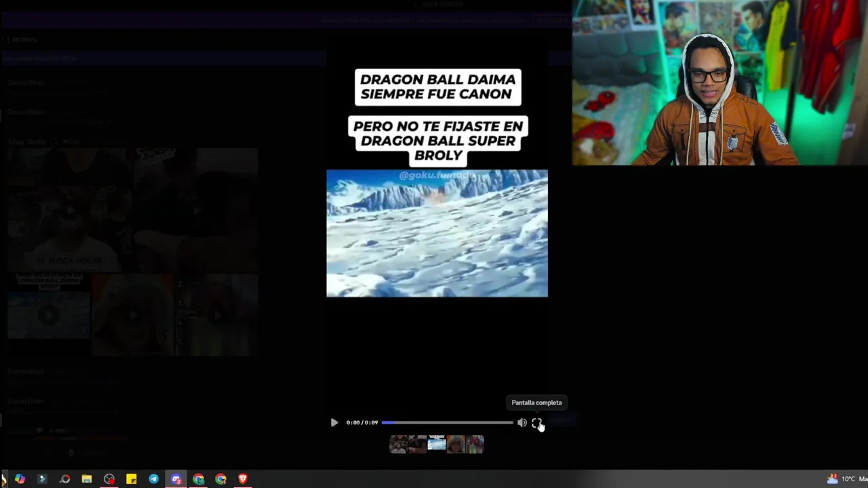The image size is (868, 488).
Task: Click the 0:00 / 0:09 time display
Action: pyautogui.click(x=362, y=422)
